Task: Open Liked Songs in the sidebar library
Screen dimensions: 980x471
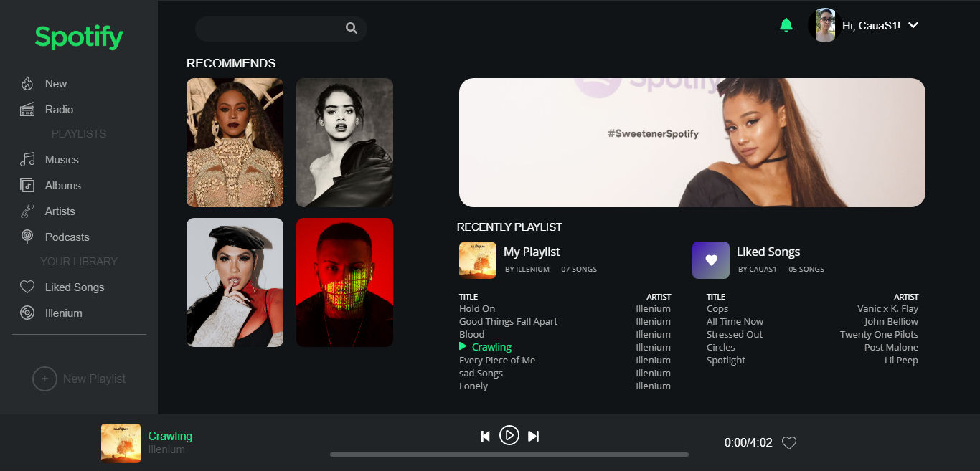Action: coord(75,287)
